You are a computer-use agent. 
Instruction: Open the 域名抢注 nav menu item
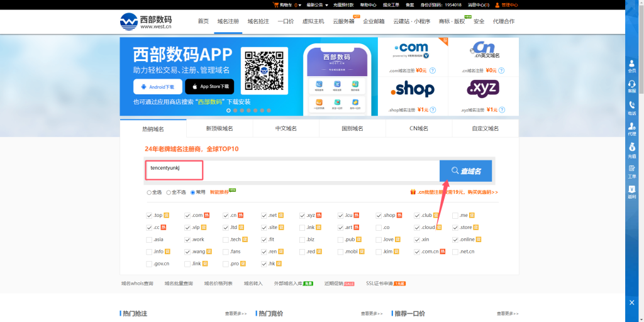258,21
